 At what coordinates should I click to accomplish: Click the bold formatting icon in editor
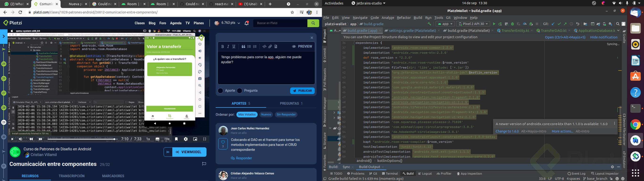coord(223,46)
